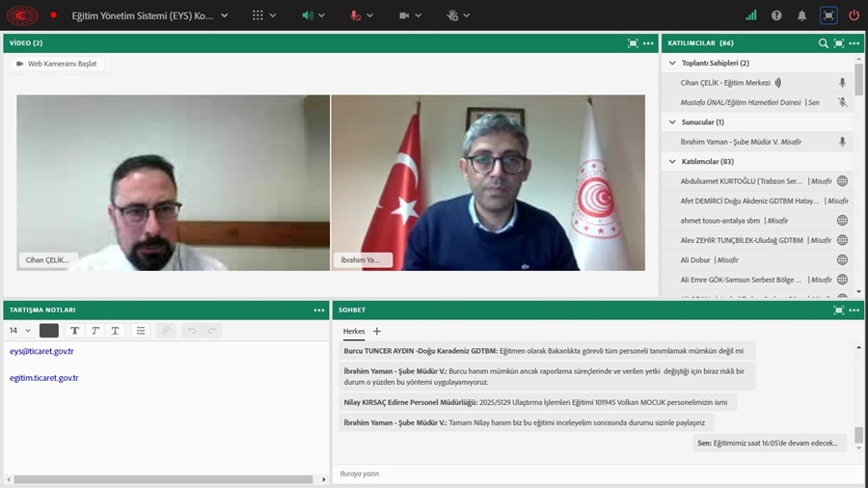
Task: Search participants with the magnifier icon
Action: pyautogui.click(x=823, y=43)
